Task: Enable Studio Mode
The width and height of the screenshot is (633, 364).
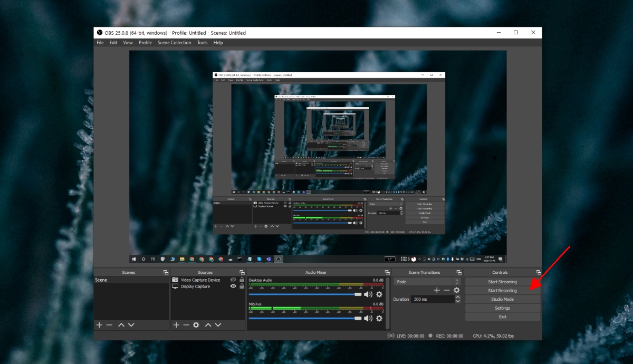Action: pos(502,299)
